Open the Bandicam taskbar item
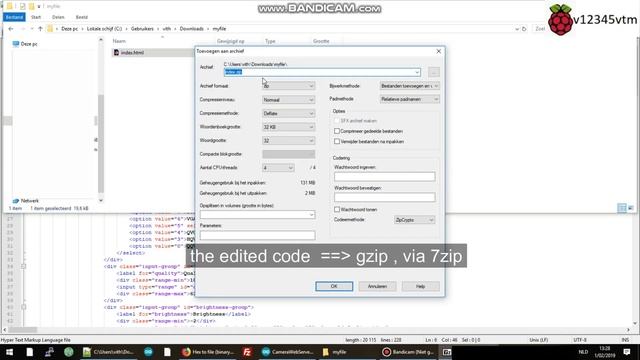Image resolution: width=640 pixels, height=360 pixels. (408, 352)
